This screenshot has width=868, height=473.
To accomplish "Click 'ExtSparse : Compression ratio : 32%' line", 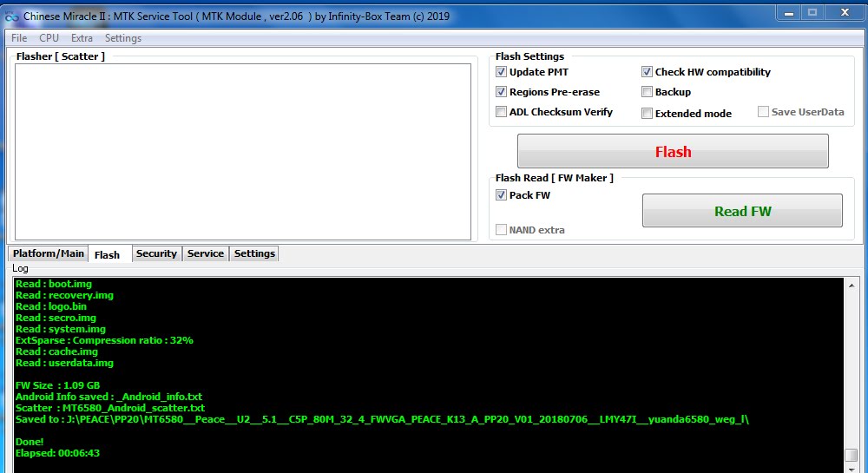I will point(104,340).
